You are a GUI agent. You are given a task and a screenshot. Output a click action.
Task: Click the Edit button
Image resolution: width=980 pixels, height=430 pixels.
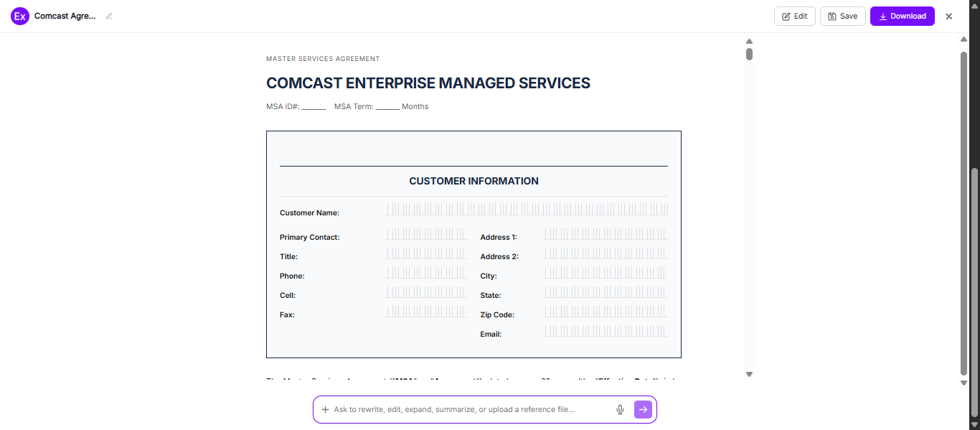click(795, 16)
